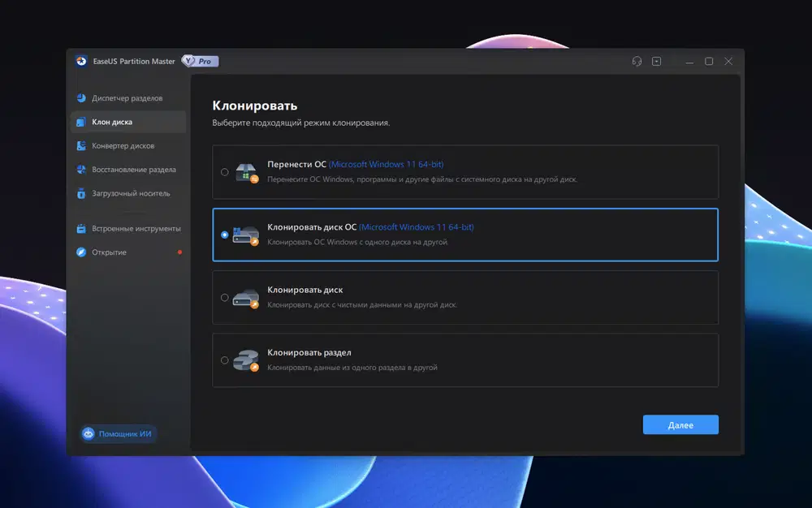
Task: Maximize the Partition Master window
Action: pyautogui.click(x=709, y=61)
